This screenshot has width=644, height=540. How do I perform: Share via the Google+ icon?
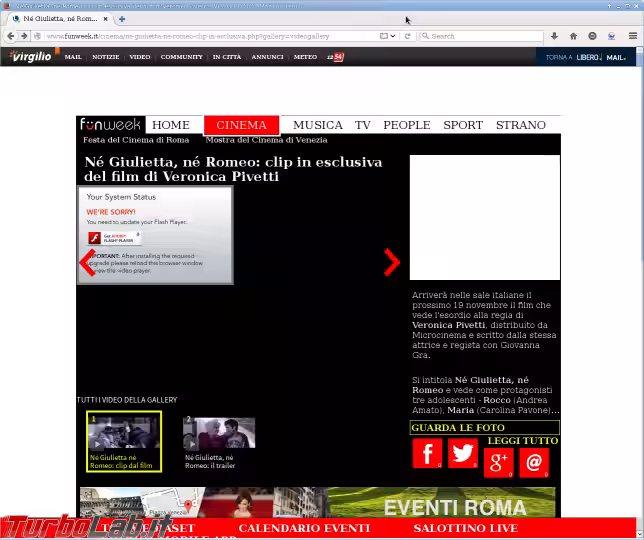click(x=498, y=462)
